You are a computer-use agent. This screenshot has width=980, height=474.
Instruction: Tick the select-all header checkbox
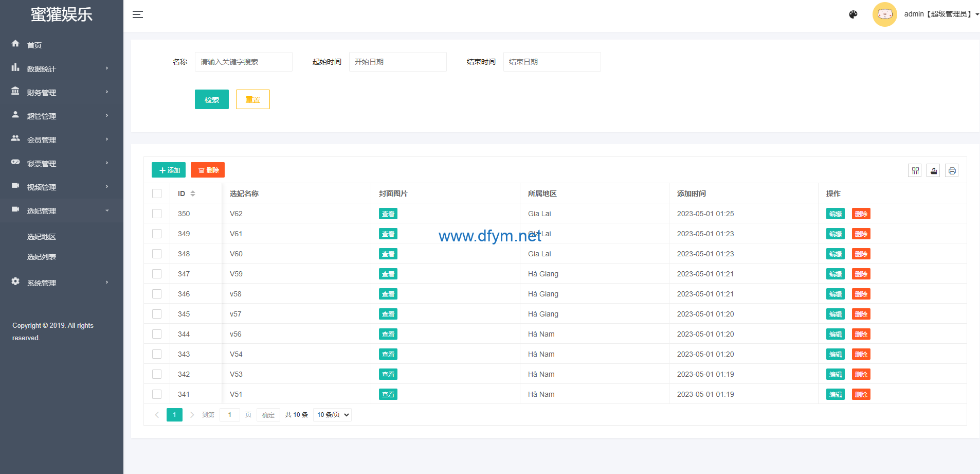point(157,194)
